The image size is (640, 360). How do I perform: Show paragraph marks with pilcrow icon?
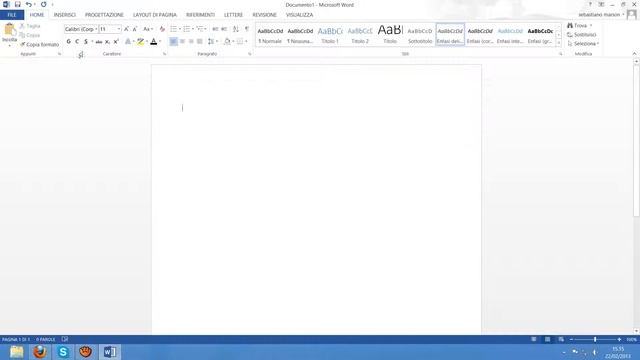(x=247, y=29)
